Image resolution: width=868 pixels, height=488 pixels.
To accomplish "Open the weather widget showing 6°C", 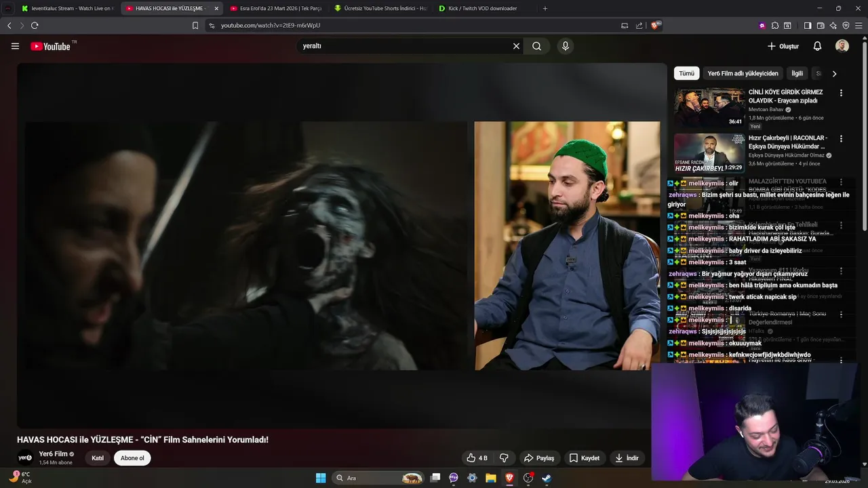I will 20,477.
